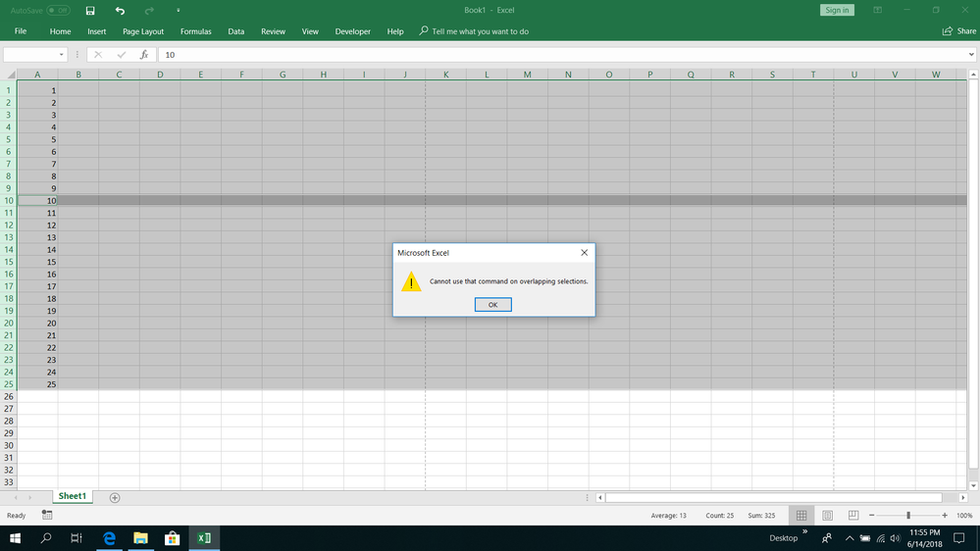The image size is (980, 551).
Task: Click the zoom slider handle
Action: [908, 516]
